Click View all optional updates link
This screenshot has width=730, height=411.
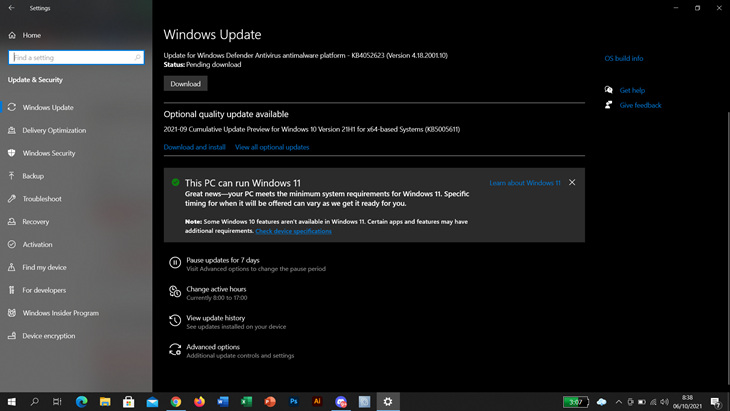[x=272, y=147]
